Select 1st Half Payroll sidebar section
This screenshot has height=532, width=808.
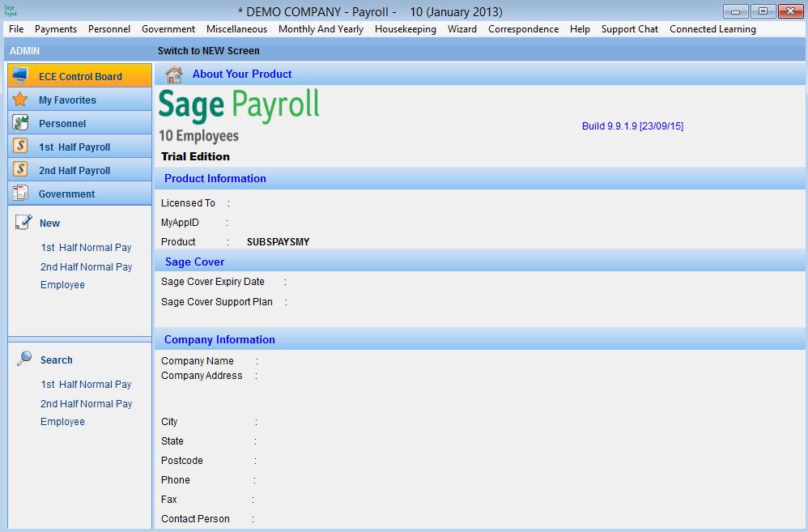coord(80,147)
